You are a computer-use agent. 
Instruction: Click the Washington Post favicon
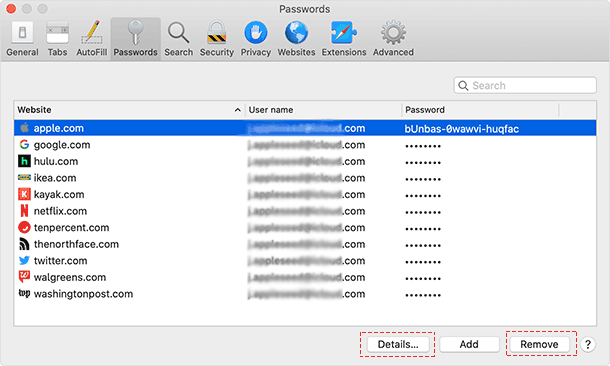click(24, 293)
